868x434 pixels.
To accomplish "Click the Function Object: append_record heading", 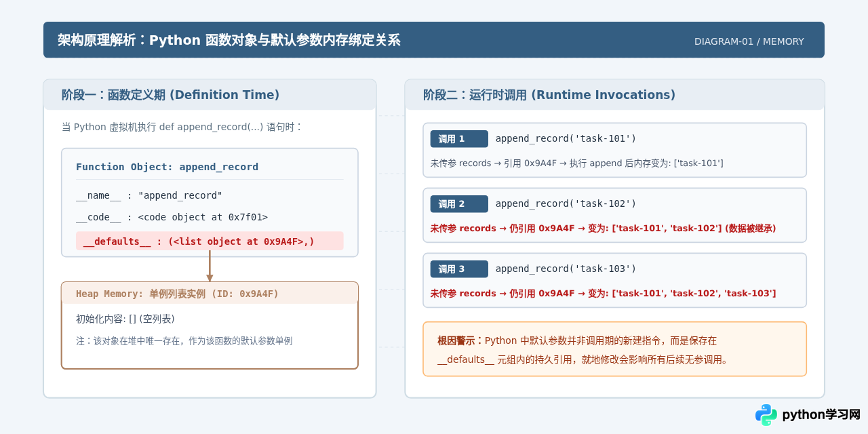I will point(167,167).
